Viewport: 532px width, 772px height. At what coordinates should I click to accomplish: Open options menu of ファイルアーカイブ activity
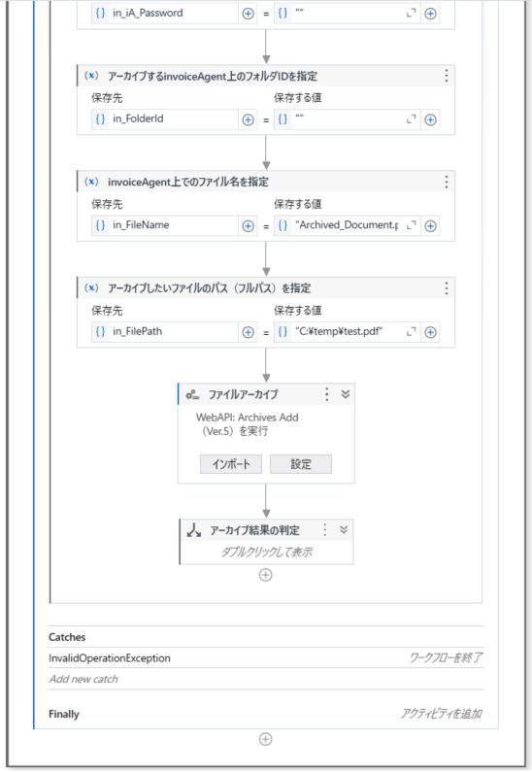click(x=327, y=394)
